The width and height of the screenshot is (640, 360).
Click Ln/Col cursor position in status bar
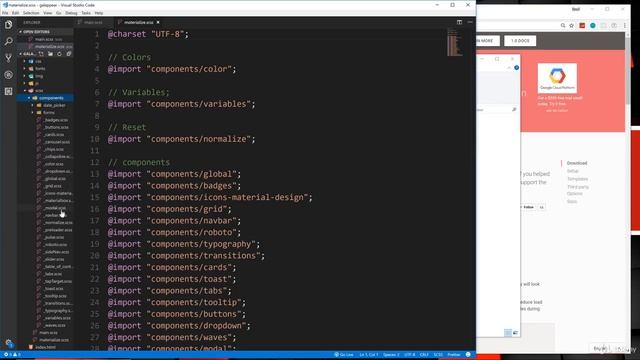pos(369,355)
